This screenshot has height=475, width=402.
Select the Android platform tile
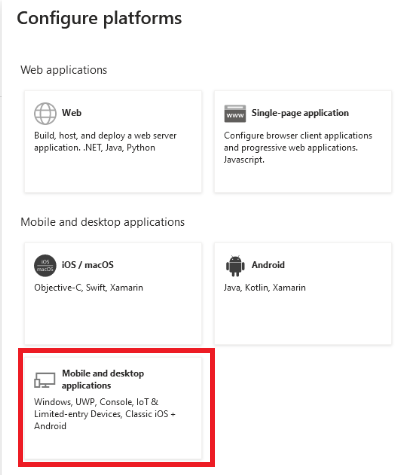coord(303,294)
